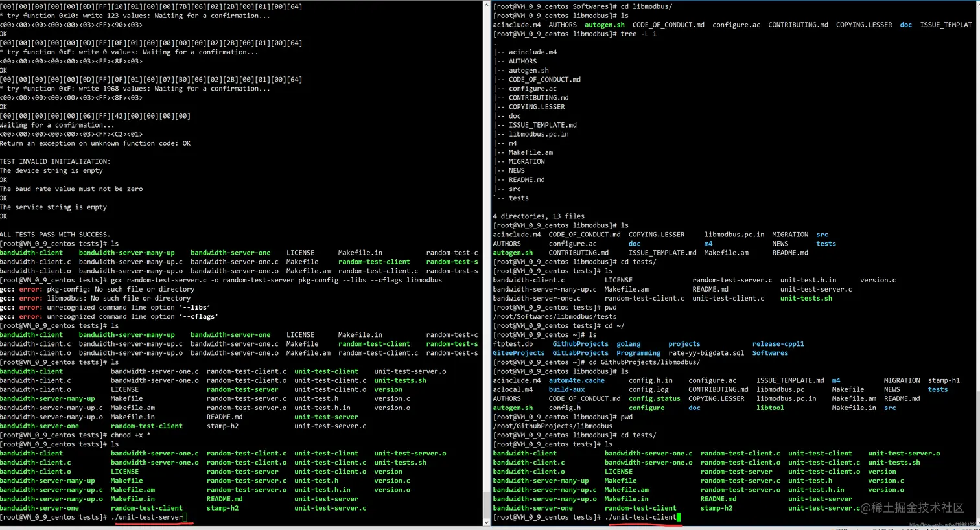Screen dimensions: 980x530
Task: Click the 'libmodbus: No such file or directory' error
Action: (x=95, y=299)
